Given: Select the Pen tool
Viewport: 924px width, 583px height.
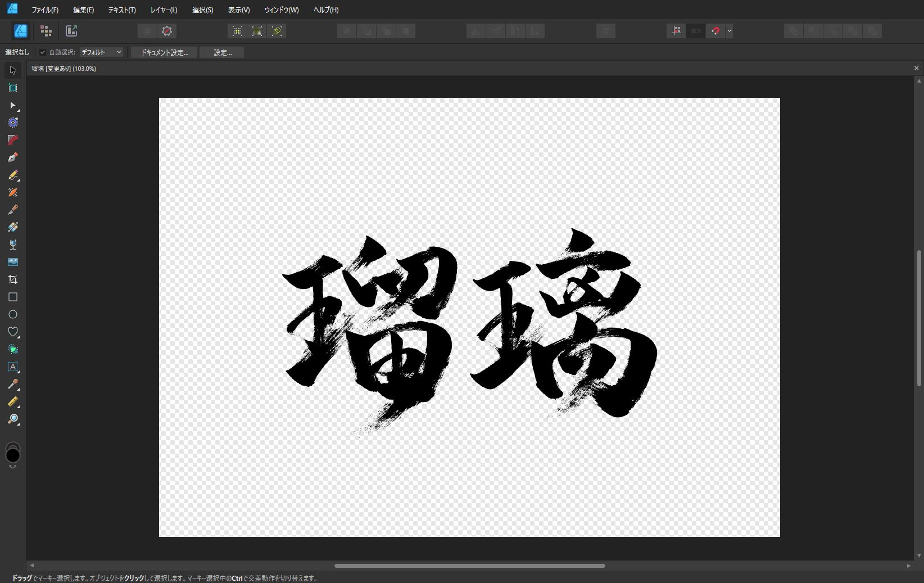Looking at the screenshot, I should [13, 157].
